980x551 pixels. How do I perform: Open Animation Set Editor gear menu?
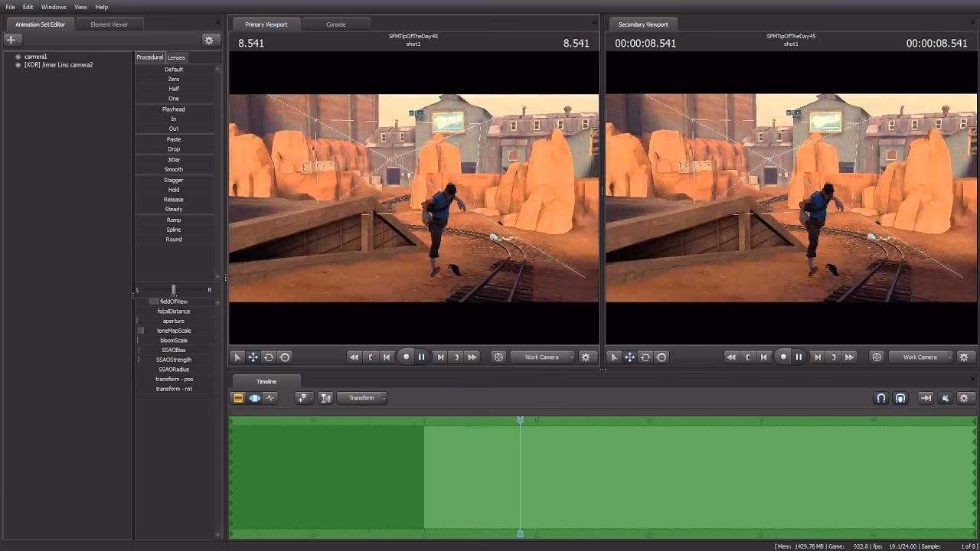pos(209,40)
